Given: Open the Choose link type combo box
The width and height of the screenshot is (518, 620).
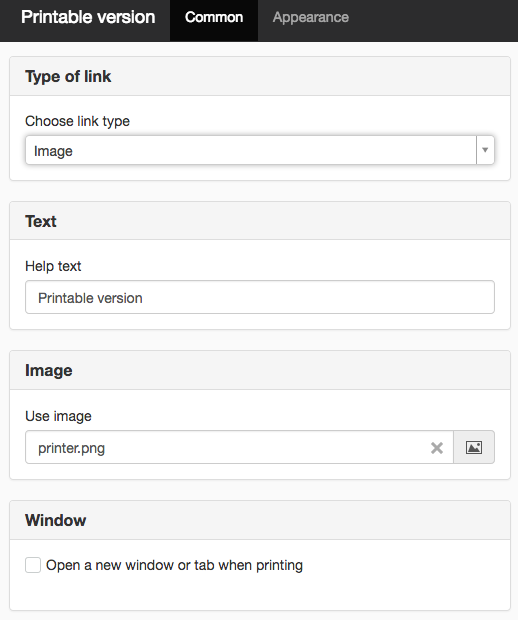Looking at the screenshot, I should coord(260,150).
